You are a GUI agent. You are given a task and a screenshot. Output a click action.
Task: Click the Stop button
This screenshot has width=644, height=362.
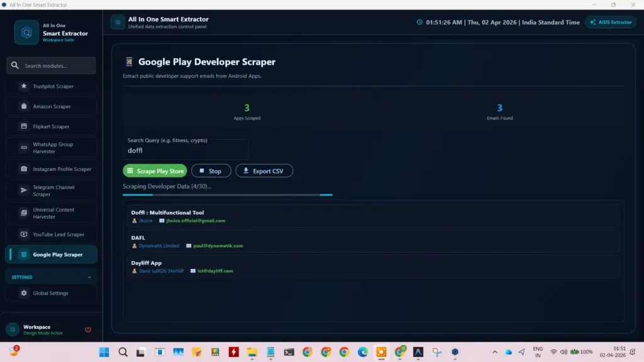211,171
